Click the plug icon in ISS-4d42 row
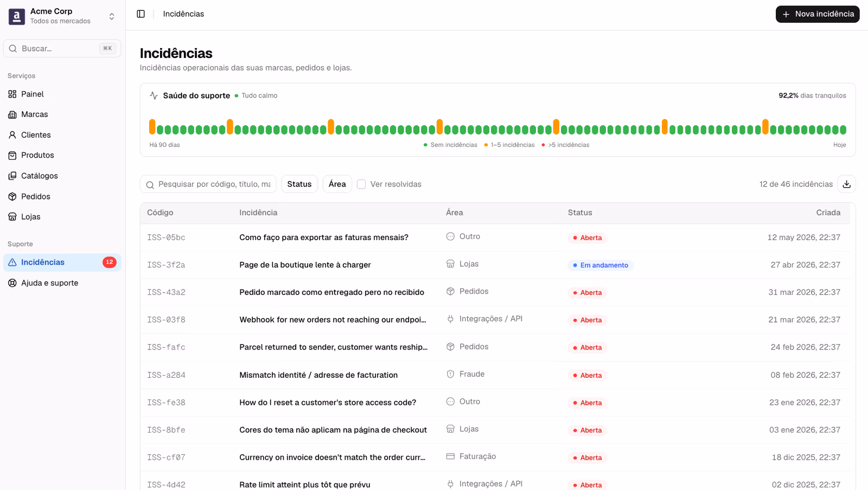The image size is (868, 490). pos(450,484)
